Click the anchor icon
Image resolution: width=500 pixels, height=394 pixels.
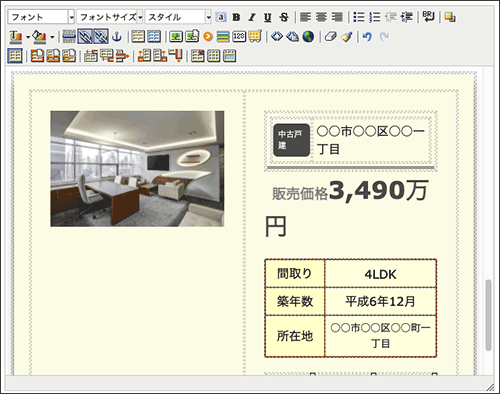coord(117,37)
